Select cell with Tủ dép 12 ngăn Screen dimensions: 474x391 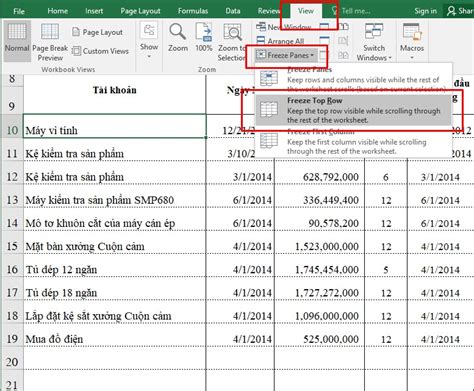115,269
